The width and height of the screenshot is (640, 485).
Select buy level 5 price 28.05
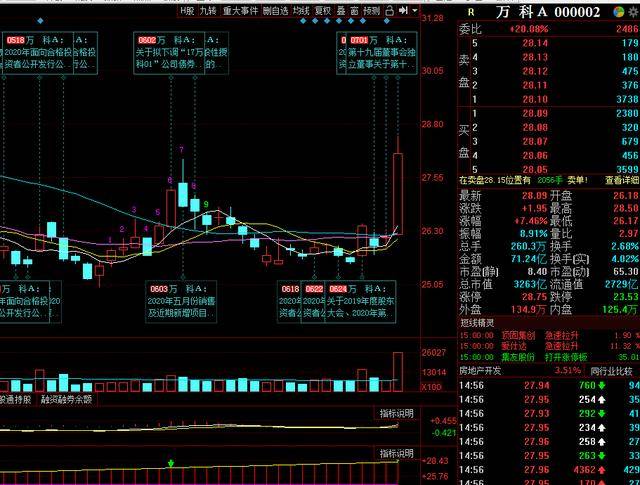(536, 169)
